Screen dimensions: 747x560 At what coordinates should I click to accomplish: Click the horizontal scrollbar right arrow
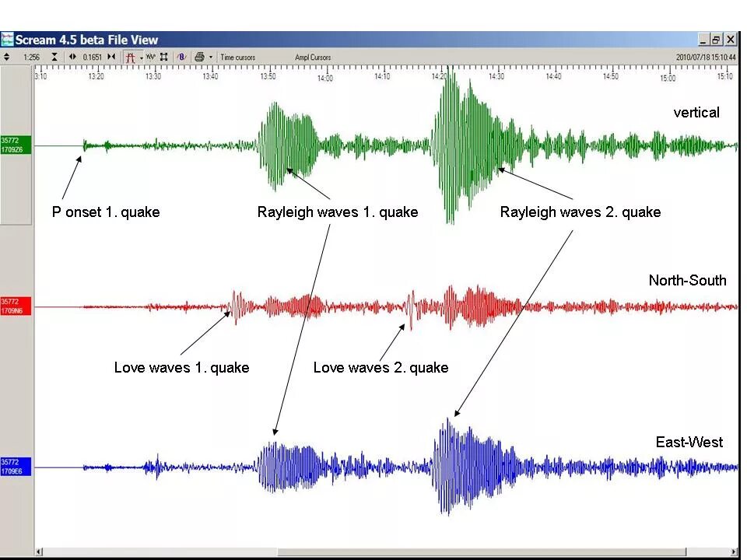pos(734,551)
